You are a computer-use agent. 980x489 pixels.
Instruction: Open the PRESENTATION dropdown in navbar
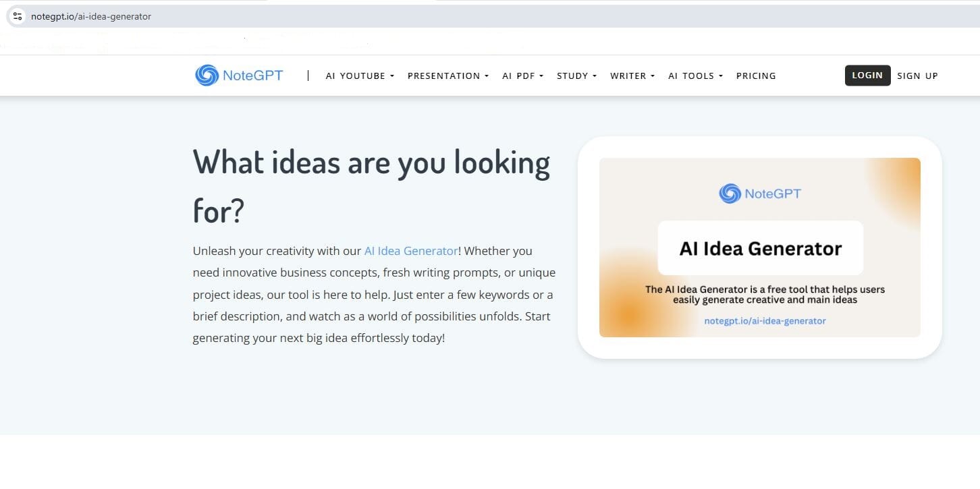[x=447, y=76]
